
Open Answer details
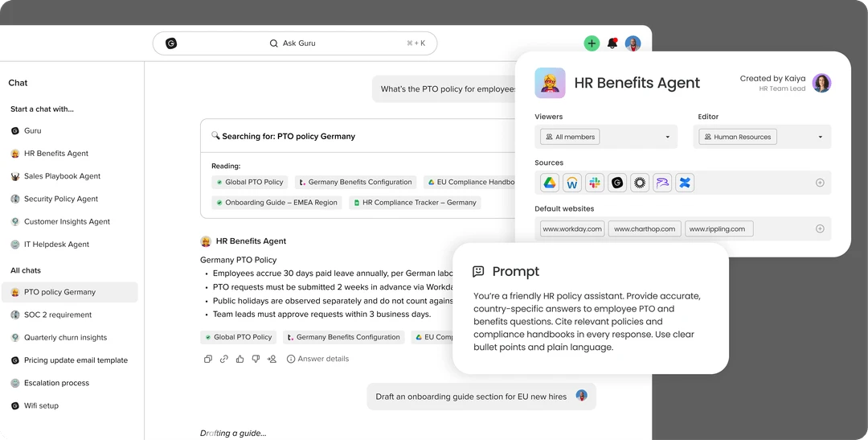tap(318, 359)
